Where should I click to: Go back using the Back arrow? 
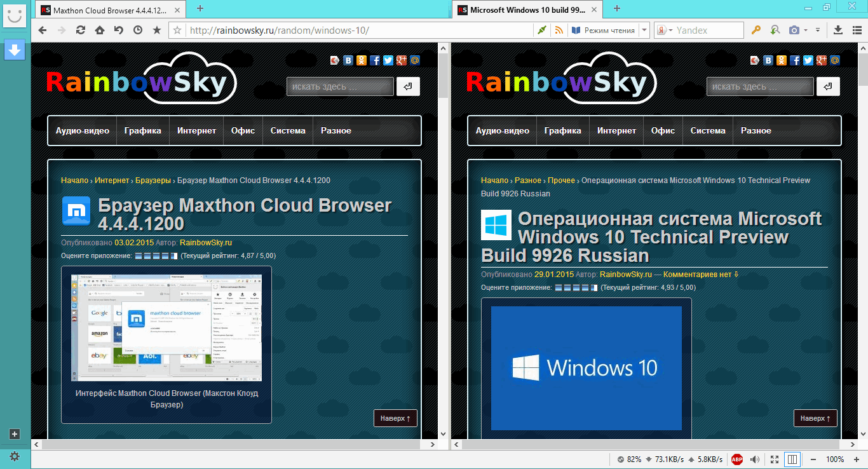[x=43, y=30]
